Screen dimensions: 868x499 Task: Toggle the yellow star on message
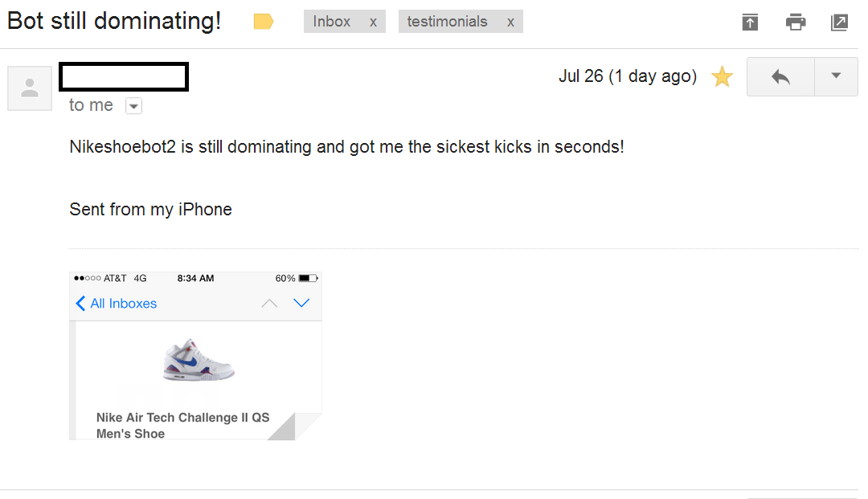(x=723, y=77)
